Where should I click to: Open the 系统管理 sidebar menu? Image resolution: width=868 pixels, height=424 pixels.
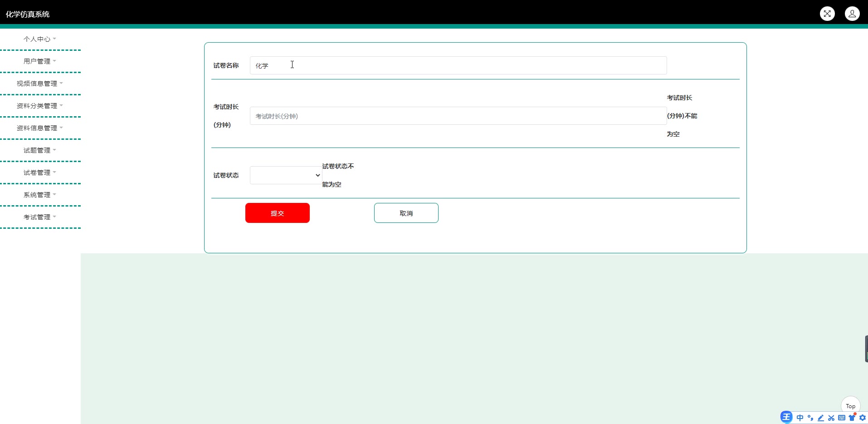40,195
